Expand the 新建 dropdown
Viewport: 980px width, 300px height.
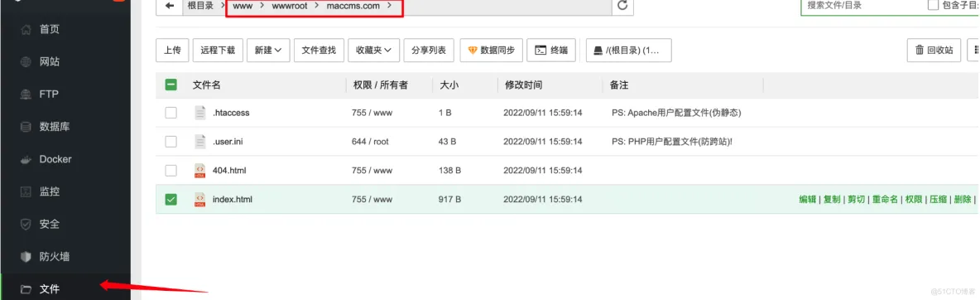(269, 51)
